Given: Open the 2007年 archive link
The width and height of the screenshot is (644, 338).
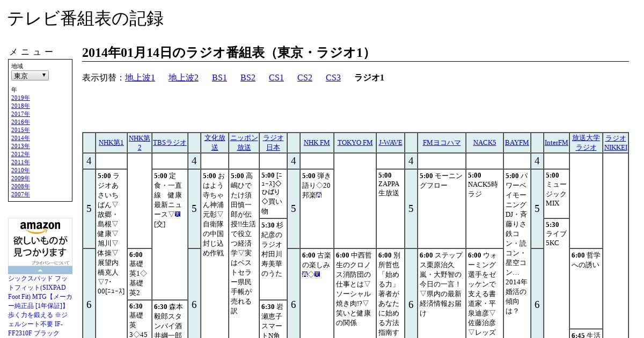Looking at the screenshot, I should pyautogui.click(x=20, y=194).
